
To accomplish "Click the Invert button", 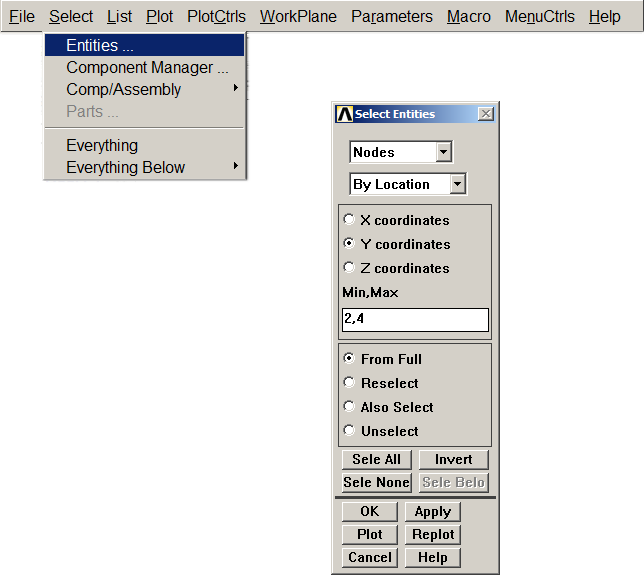I will pos(453,459).
